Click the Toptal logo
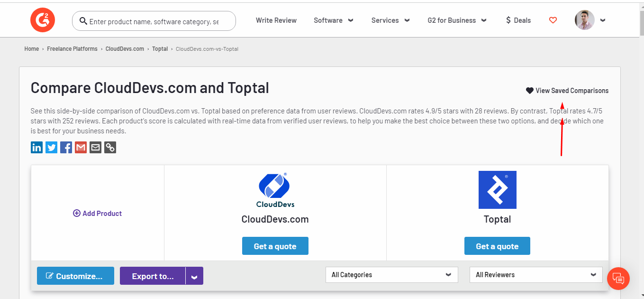Screen dimensions: 644x299 (497, 190)
